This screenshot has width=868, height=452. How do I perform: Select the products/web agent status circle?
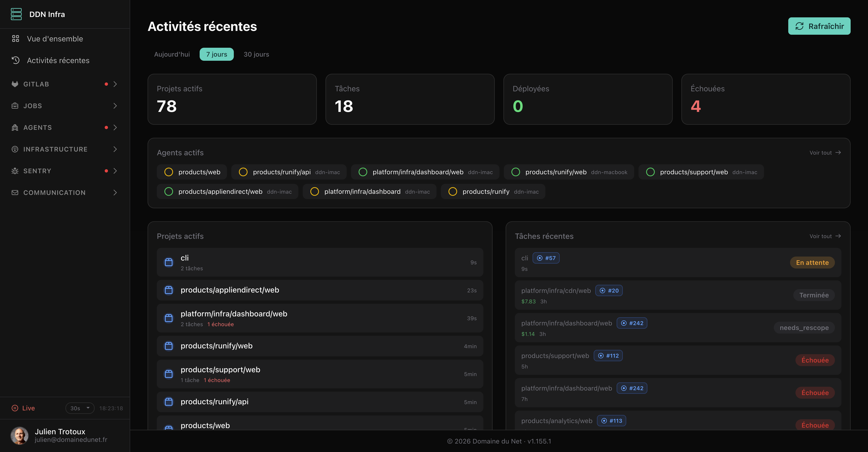[x=169, y=172]
